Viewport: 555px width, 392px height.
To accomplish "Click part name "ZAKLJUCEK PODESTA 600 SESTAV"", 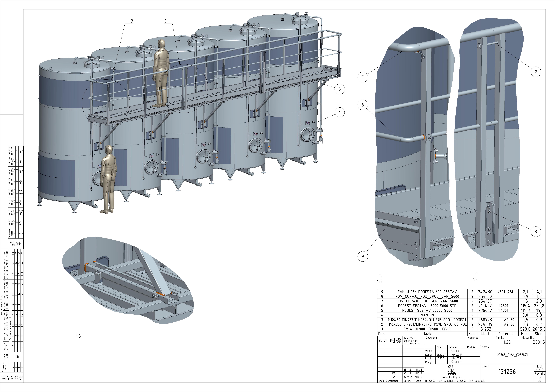I will point(427,292).
